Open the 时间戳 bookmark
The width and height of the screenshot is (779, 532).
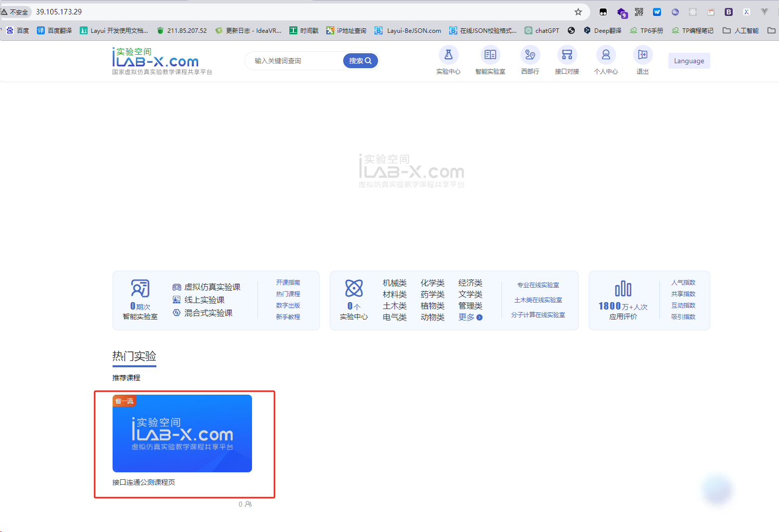tap(304, 30)
